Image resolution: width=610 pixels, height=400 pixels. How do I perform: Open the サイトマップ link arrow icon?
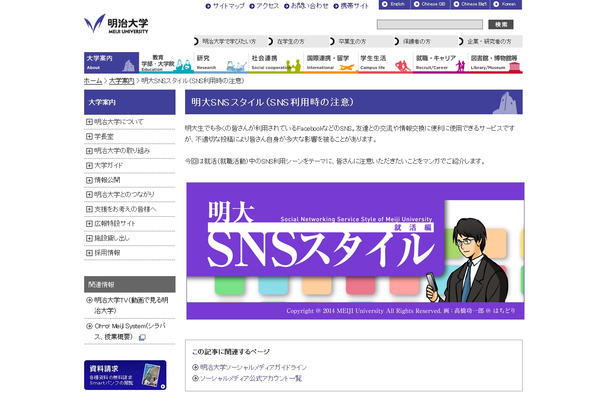(x=208, y=5)
